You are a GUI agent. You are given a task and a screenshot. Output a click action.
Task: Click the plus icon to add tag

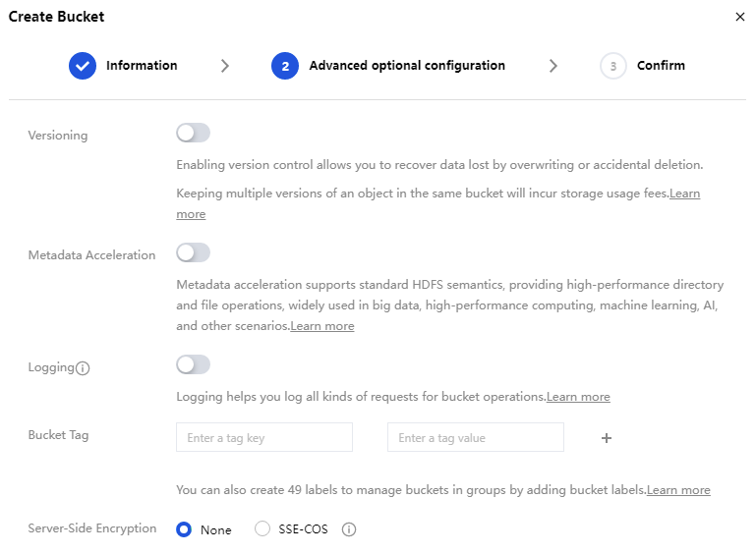click(607, 438)
